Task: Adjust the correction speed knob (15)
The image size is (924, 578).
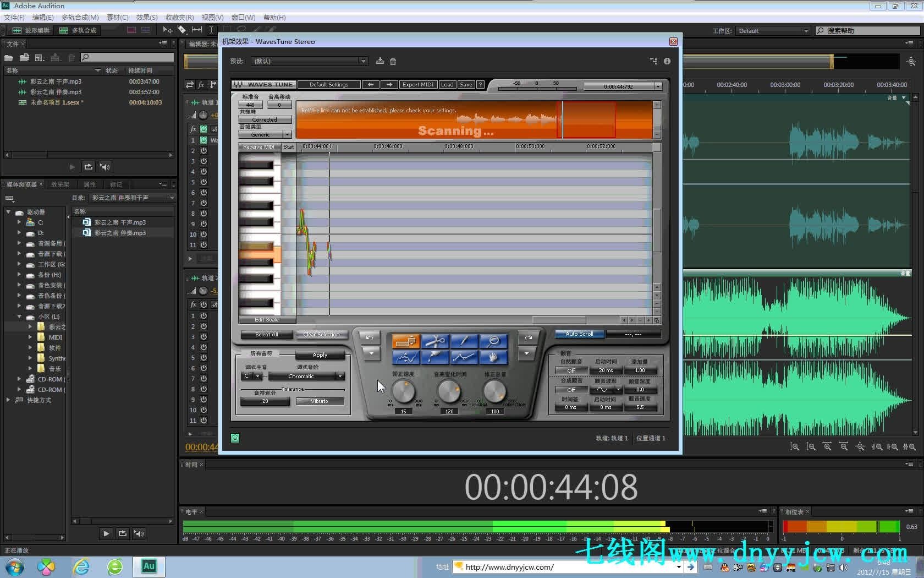Action: (404, 392)
